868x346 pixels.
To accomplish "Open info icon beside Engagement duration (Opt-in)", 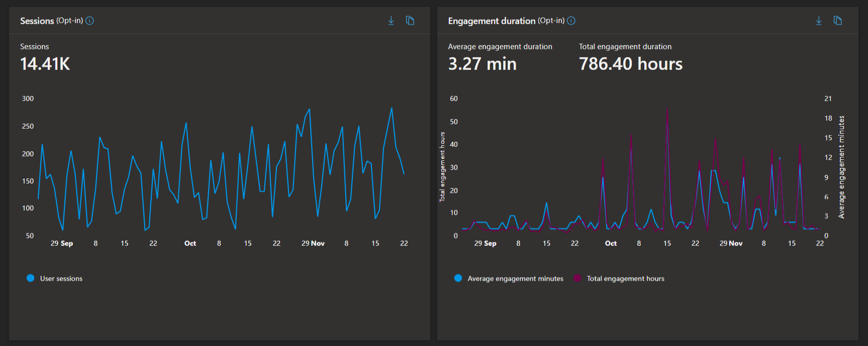I will [x=571, y=21].
